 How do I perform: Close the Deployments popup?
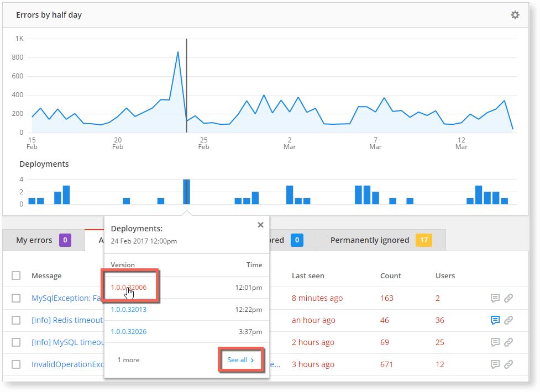pyautogui.click(x=260, y=225)
